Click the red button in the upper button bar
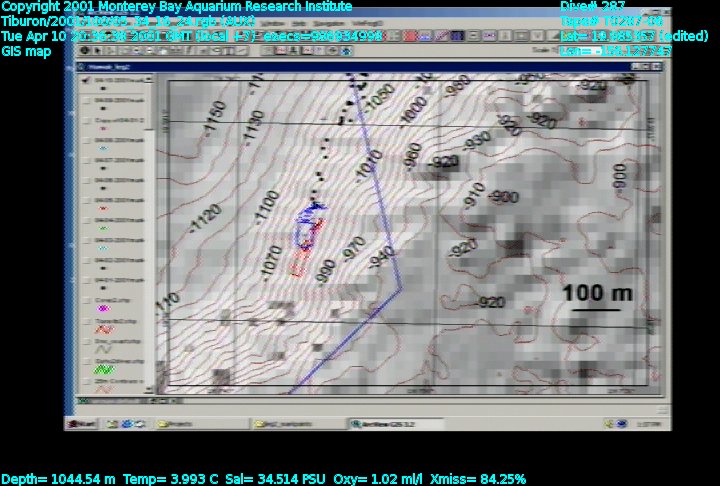720x486 pixels. 410,36
